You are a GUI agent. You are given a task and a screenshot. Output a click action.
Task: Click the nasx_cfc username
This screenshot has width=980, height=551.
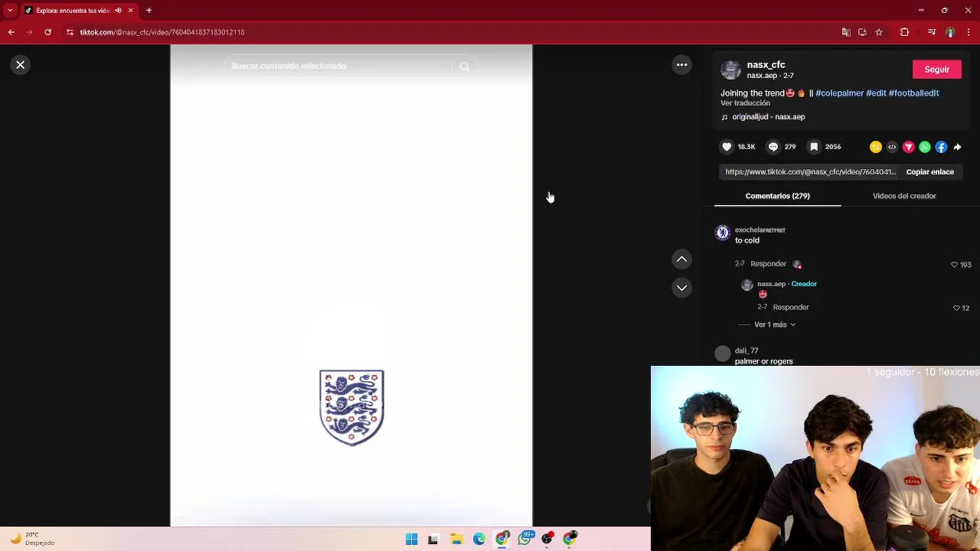(766, 65)
